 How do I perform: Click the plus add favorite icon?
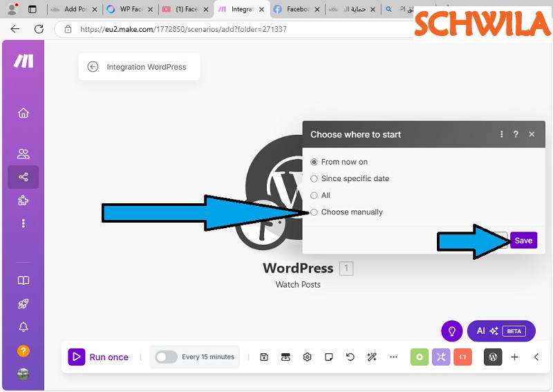[514, 357]
